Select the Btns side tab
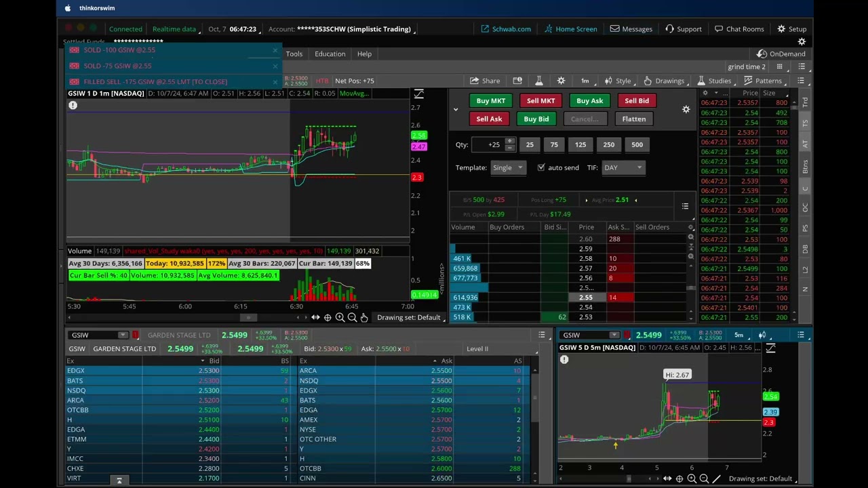Image resolution: width=868 pixels, height=488 pixels. 805,166
